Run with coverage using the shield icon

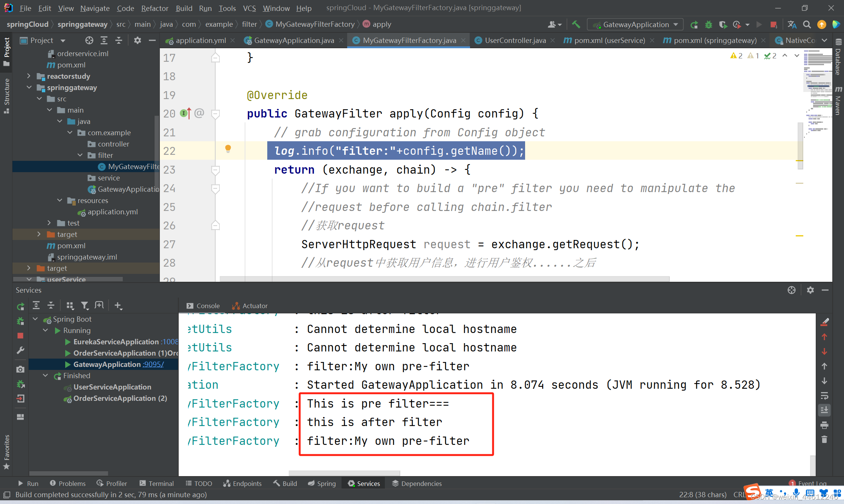coord(722,24)
